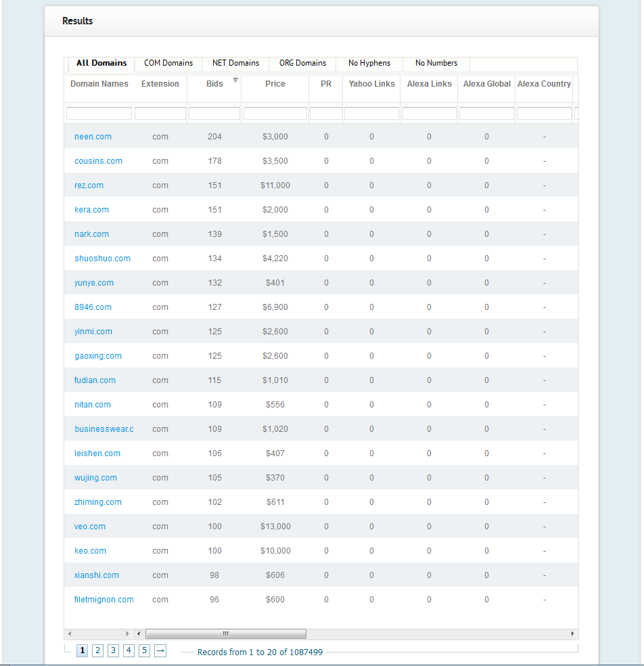644x666 pixels.
Task: Open the NET Domains tab
Action: coord(235,63)
